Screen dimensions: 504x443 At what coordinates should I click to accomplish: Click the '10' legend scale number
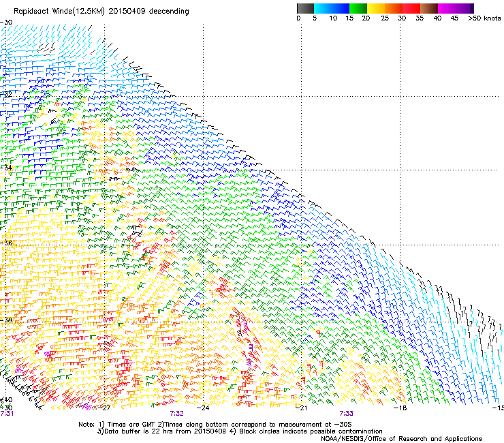point(333,18)
